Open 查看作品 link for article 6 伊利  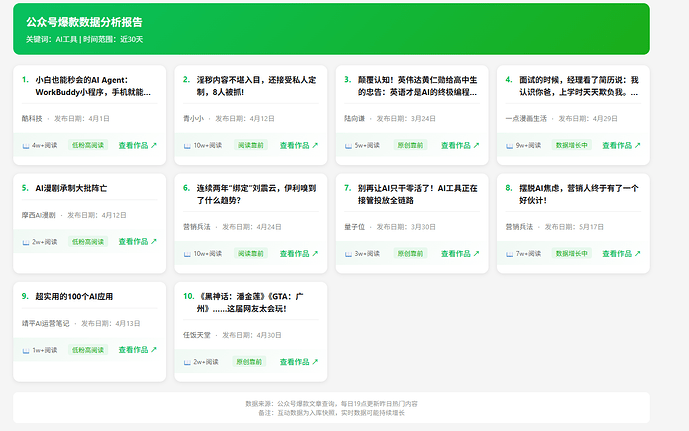pos(299,254)
